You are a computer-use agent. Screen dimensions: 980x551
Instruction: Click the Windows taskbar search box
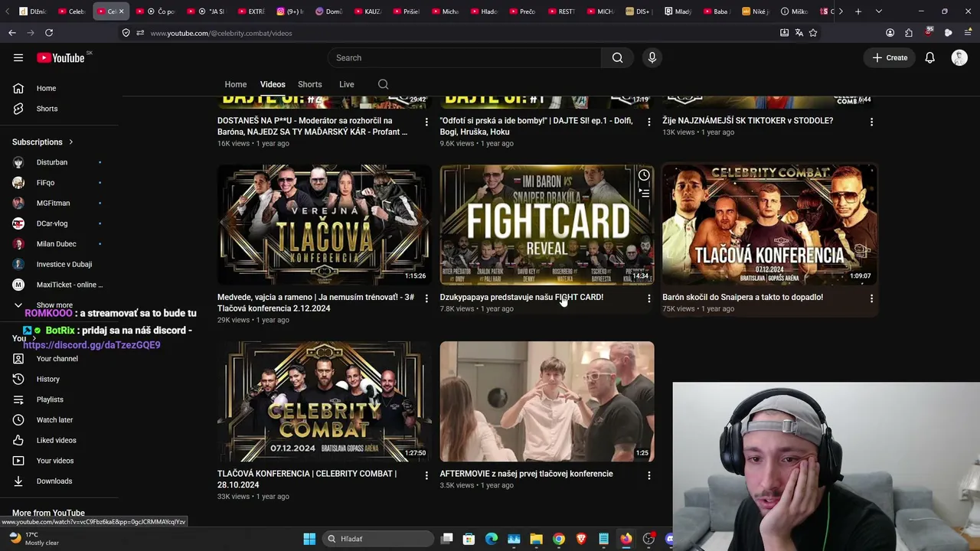click(377, 539)
